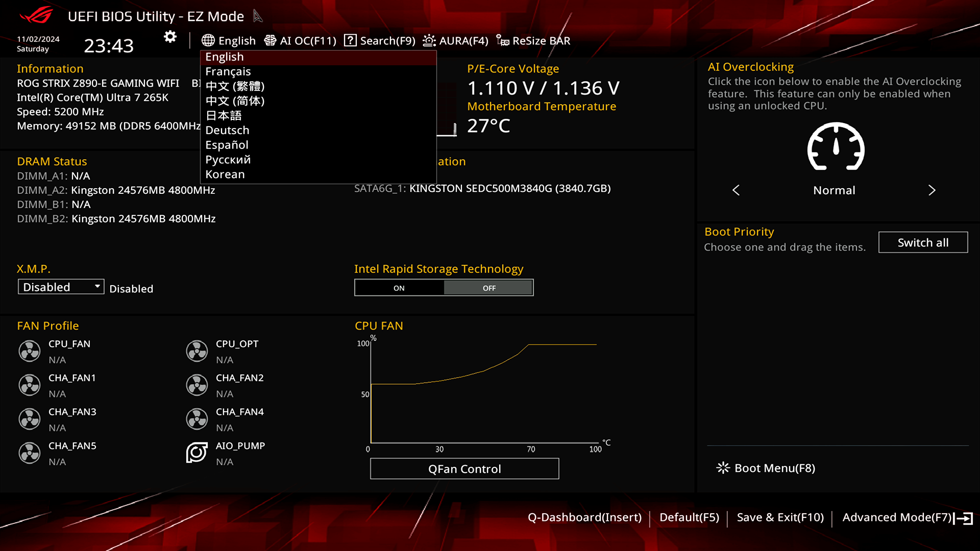Click the QFan Control CPU fan icon

point(29,350)
